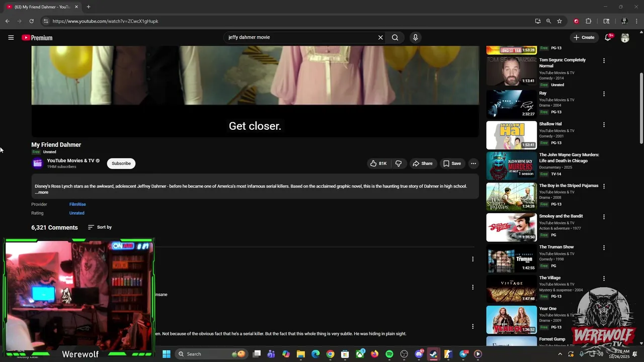Save video to a playlist
Image resolution: width=644 pixels, height=362 pixels.
coord(452,163)
